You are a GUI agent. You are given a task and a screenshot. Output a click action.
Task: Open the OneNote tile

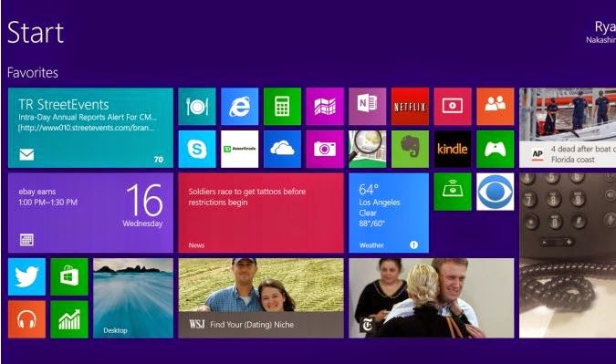[x=368, y=107]
